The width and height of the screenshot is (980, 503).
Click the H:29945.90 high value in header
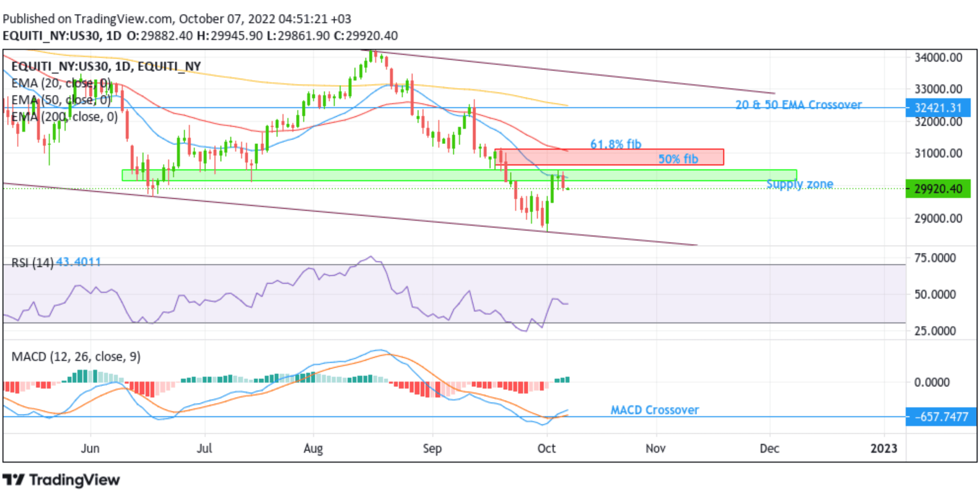pyautogui.click(x=230, y=36)
